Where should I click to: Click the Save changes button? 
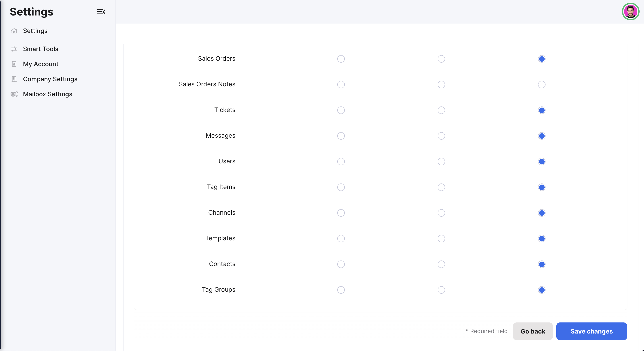point(592,331)
